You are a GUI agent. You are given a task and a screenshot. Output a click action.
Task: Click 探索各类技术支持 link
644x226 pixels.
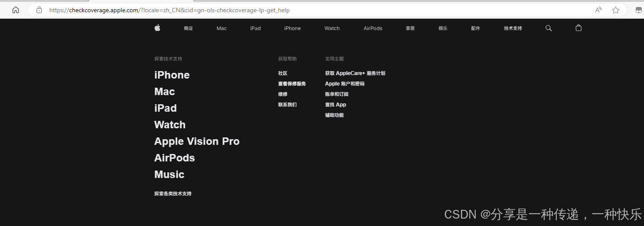pos(173,194)
